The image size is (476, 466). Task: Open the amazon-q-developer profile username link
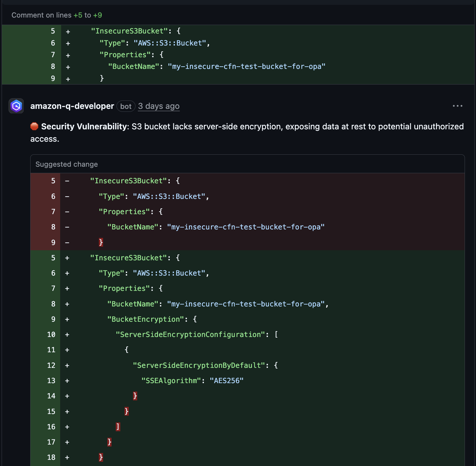72,106
